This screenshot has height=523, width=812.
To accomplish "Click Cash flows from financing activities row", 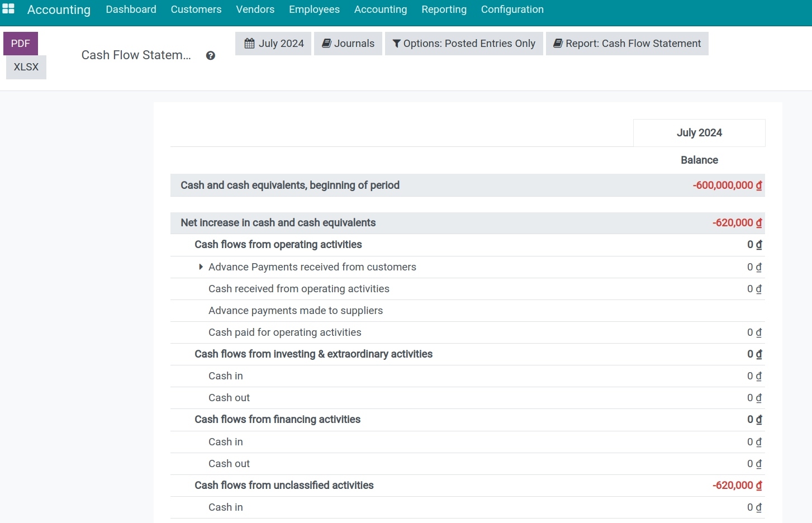I will (467, 420).
